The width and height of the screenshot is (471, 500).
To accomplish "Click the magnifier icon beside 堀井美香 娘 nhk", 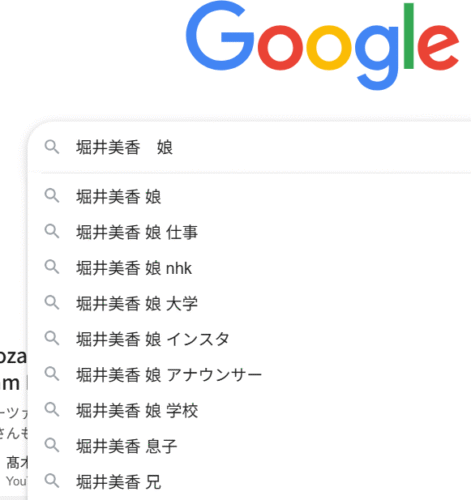I will point(52,267).
